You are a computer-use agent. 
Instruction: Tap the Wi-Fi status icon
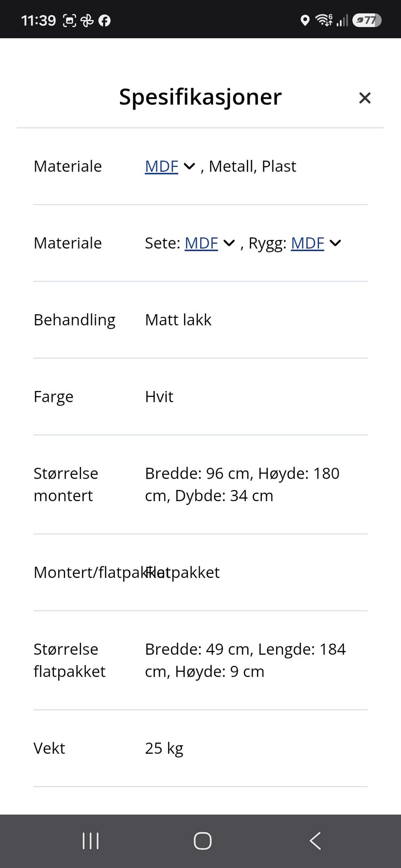tap(324, 20)
